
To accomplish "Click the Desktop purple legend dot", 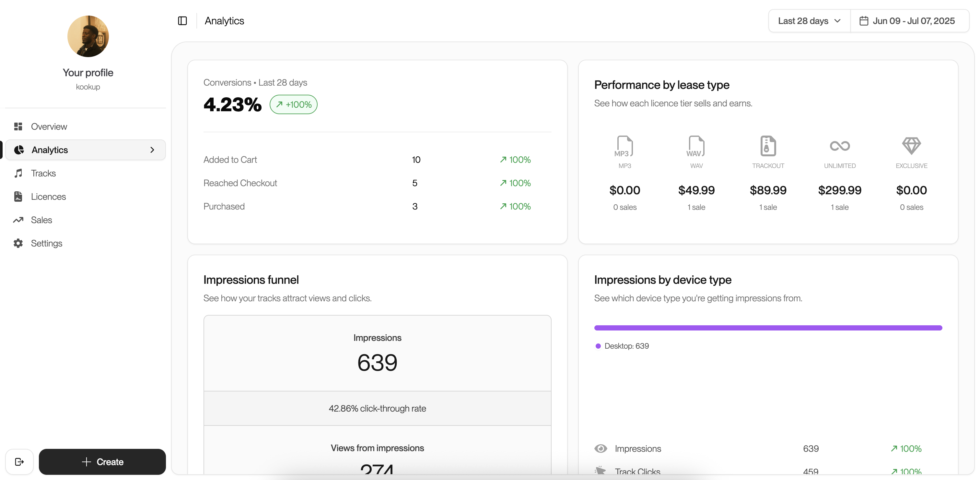I will click(598, 346).
